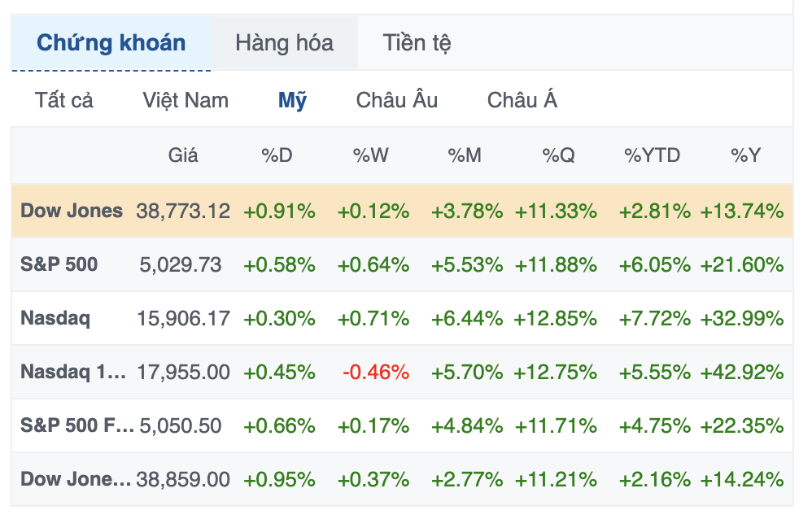Image resolution: width=812 pixels, height=519 pixels.
Task: Select the truncated Nasdaq 1… row
Action: tap(73, 372)
